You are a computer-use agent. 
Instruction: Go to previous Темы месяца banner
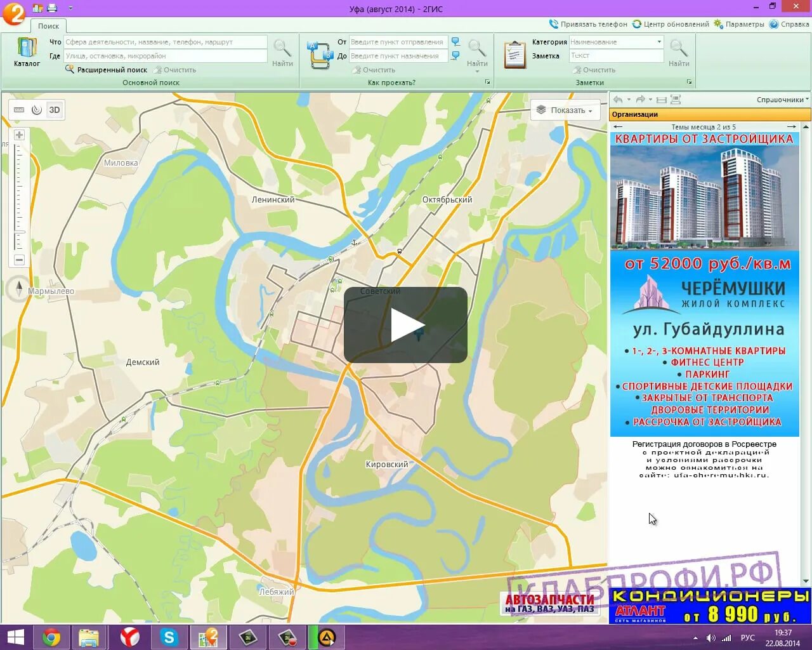click(618, 127)
